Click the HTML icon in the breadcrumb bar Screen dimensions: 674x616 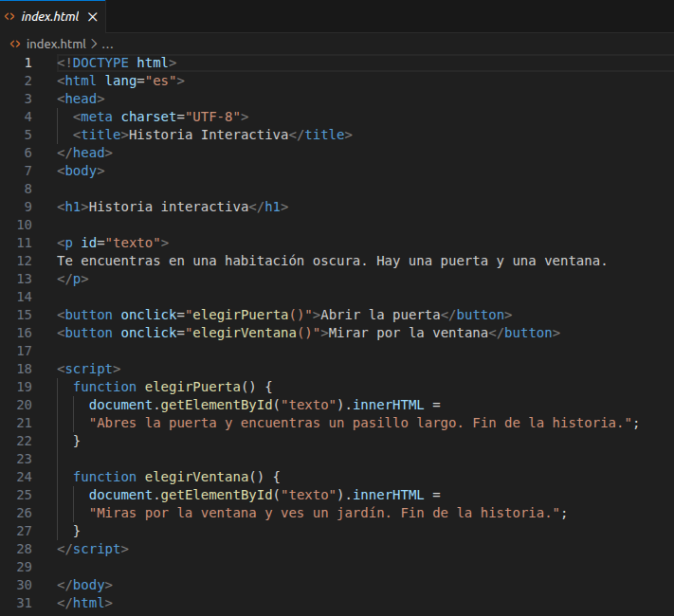[14, 44]
